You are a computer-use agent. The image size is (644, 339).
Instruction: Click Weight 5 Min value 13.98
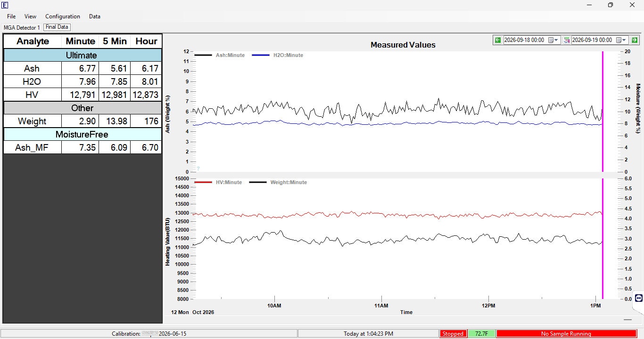tap(115, 121)
